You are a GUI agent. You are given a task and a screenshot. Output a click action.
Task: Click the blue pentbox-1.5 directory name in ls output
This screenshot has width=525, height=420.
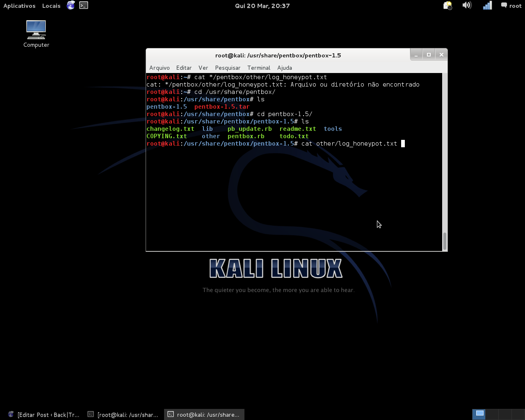167,107
